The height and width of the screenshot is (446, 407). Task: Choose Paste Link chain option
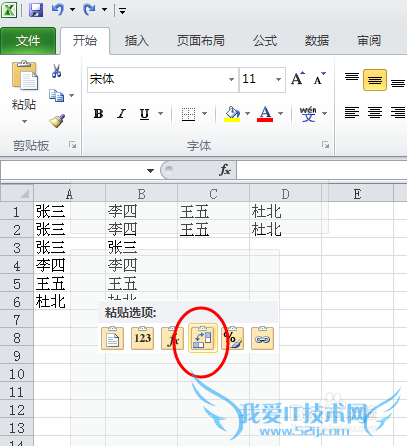(x=263, y=338)
